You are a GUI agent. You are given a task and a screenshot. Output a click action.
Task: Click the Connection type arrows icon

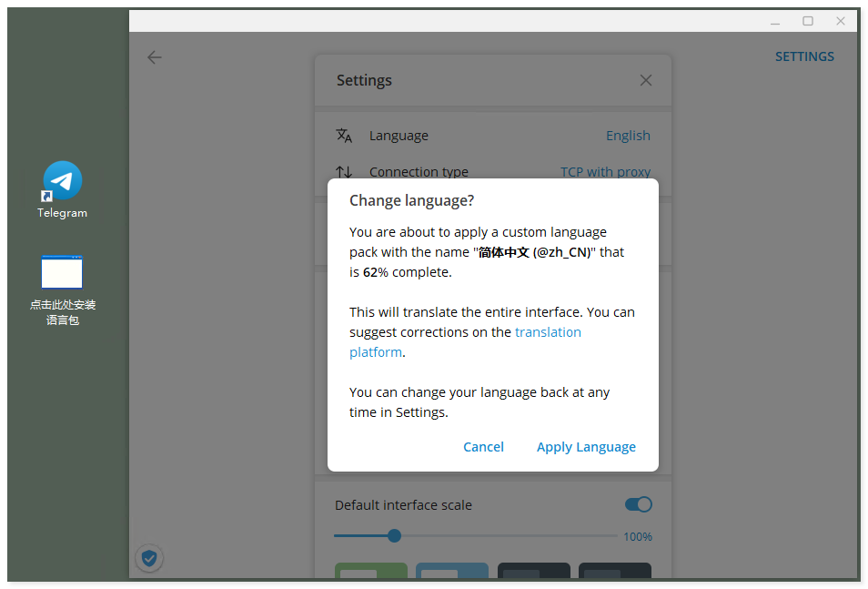[344, 171]
